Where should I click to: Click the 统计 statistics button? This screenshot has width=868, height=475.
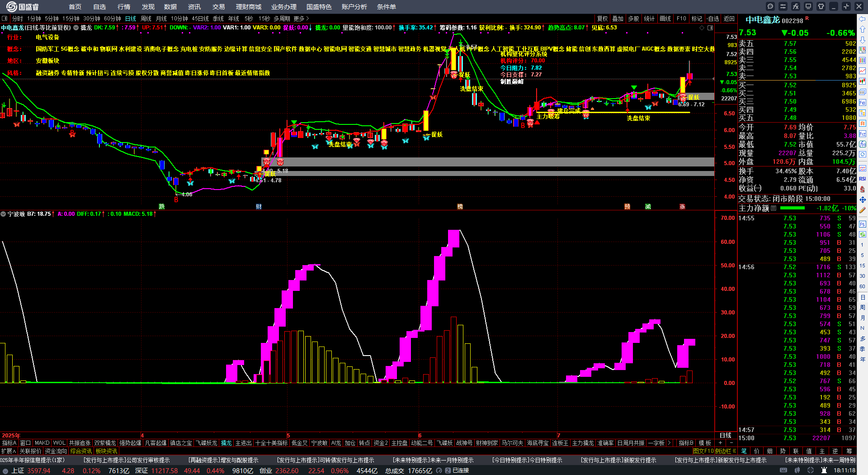(x=649, y=19)
